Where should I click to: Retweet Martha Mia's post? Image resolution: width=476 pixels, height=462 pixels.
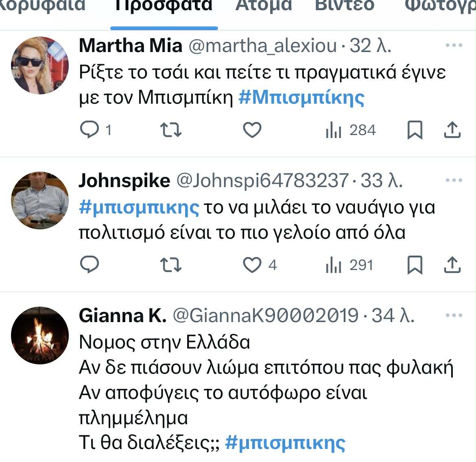[x=171, y=130]
